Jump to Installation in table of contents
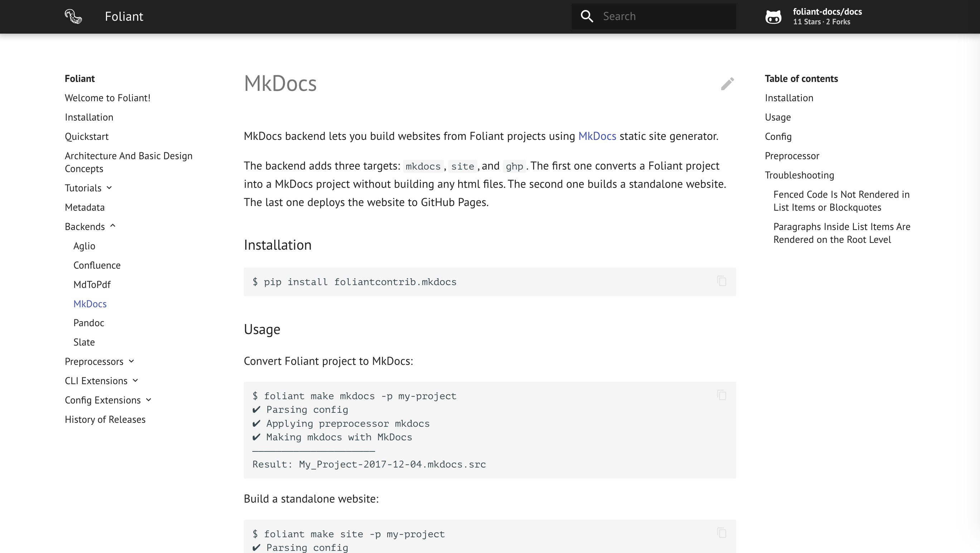 click(x=789, y=98)
